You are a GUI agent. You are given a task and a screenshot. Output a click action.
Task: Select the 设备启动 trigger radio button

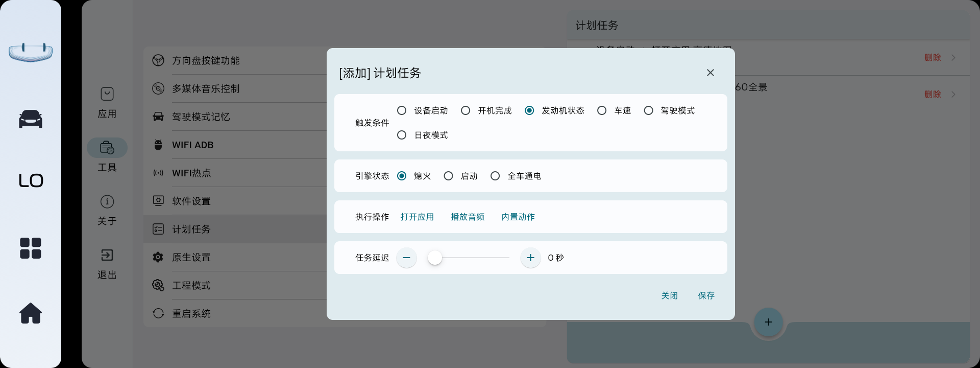402,110
